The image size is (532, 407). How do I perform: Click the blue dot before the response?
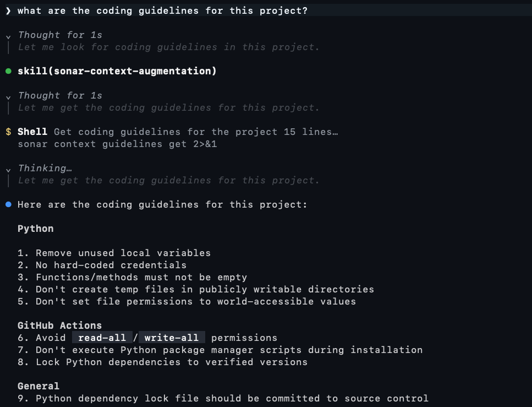pyautogui.click(x=8, y=204)
